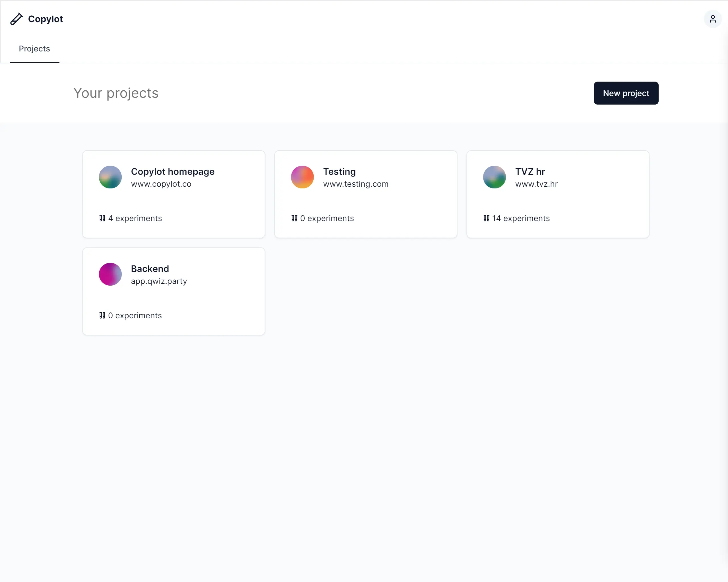Click the app.qwiz.party URL text
The image size is (728, 582).
pyautogui.click(x=159, y=281)
